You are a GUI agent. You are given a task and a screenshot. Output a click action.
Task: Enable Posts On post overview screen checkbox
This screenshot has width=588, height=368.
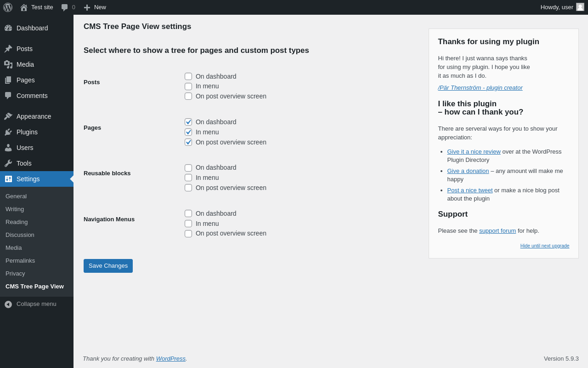[x=188, y=96]
